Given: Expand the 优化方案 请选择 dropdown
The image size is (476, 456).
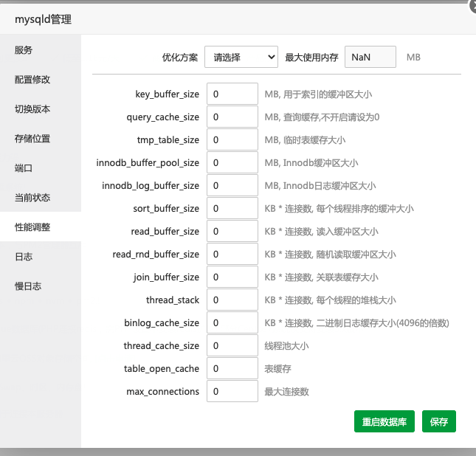Looking at the screenshot, I should coord(241,57).
